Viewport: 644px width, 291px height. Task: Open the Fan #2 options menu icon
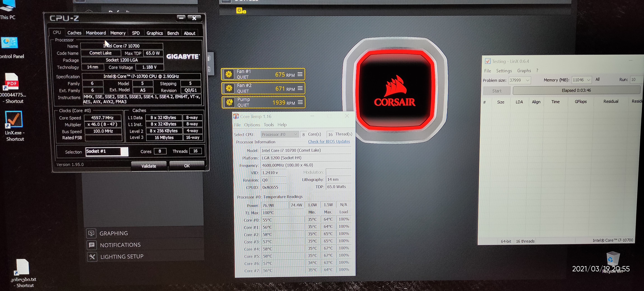[x=300, y=88]
